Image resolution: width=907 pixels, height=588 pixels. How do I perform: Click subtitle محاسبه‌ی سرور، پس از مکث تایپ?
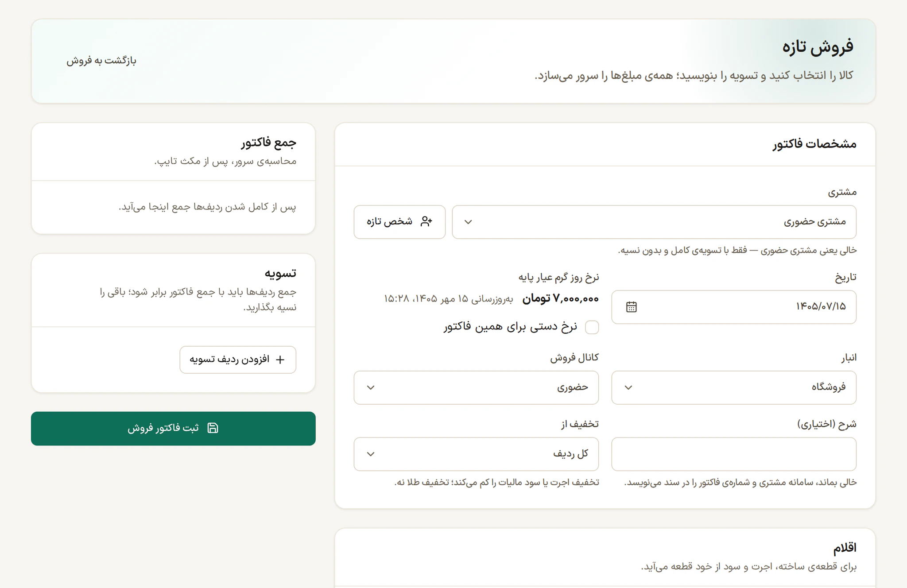click(225, 162)
